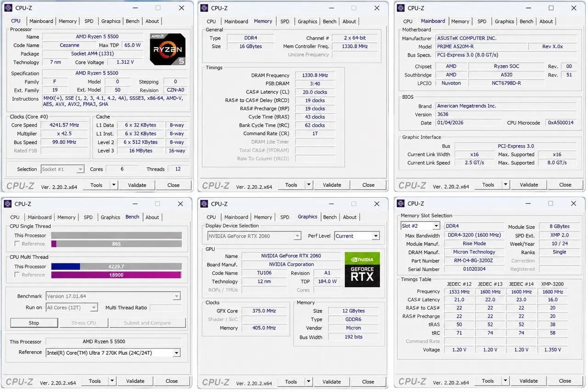Click the GPU Memory Size value 12 GBytes
The width and height of the screenshot is (588, 392).
point(353,311)
